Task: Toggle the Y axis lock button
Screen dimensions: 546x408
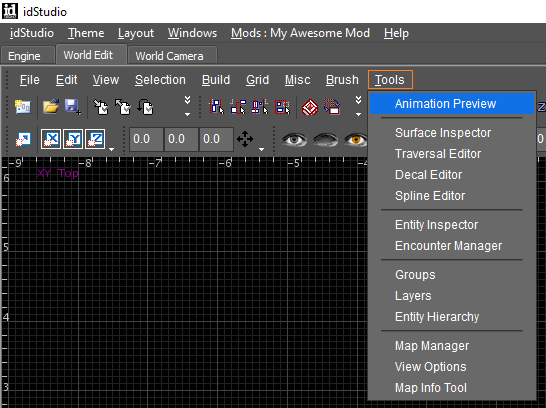Action: tap(73, 139)
